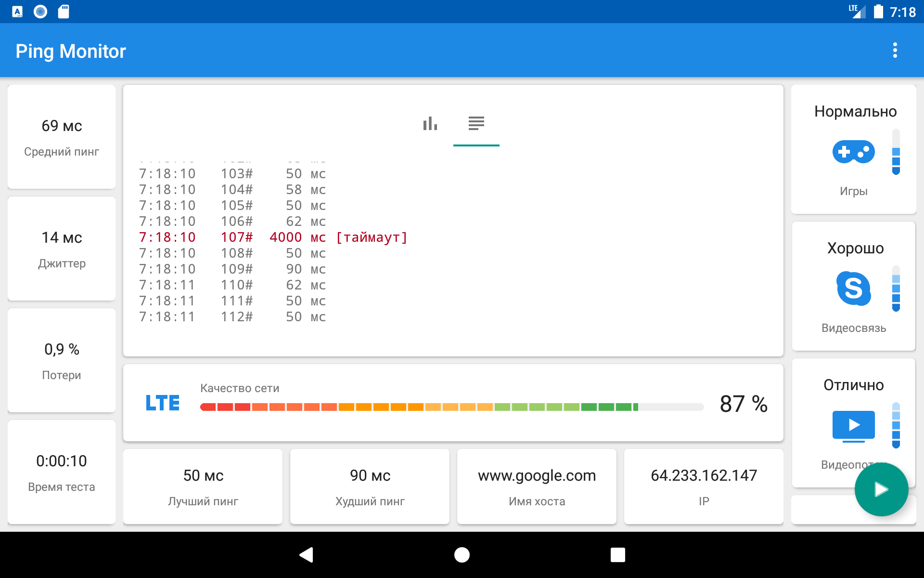Tap the 87 % quality value
This screenshot has height=578, width=924.
pos(744,404)
